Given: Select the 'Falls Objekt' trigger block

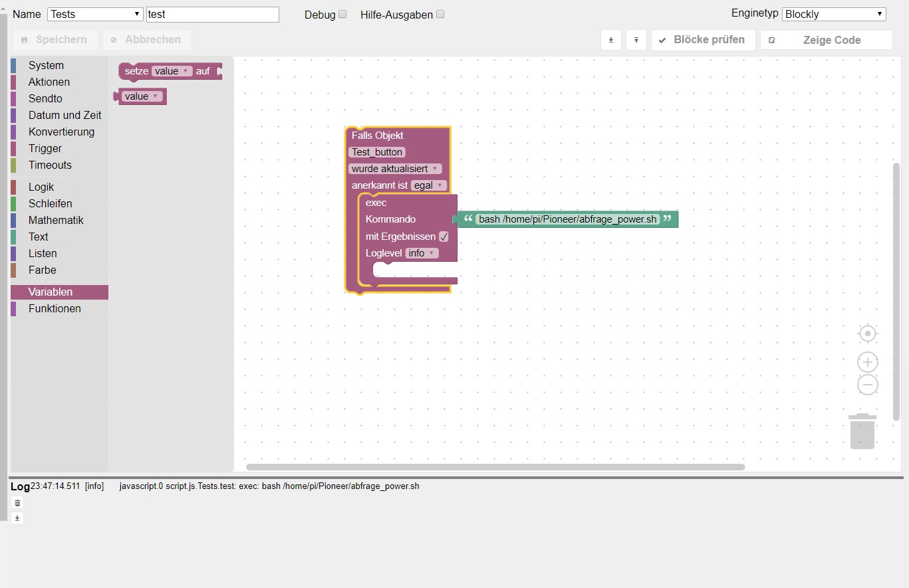Looking at the screenshot, I should [x=378, y=136].
